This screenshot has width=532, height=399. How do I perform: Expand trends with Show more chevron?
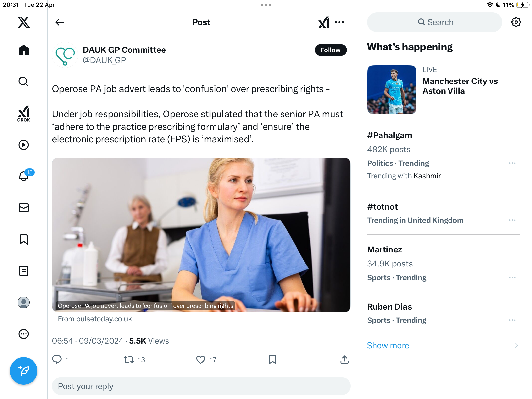coord(517,345)
